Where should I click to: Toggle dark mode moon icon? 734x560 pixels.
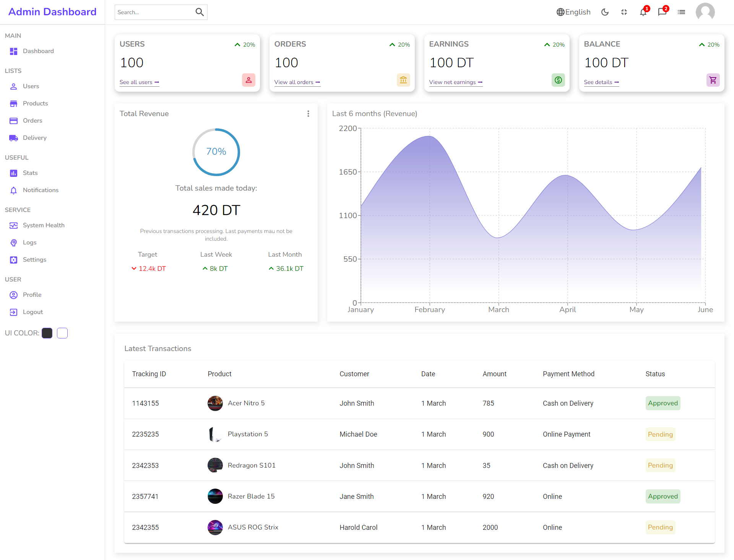point(605,12)
